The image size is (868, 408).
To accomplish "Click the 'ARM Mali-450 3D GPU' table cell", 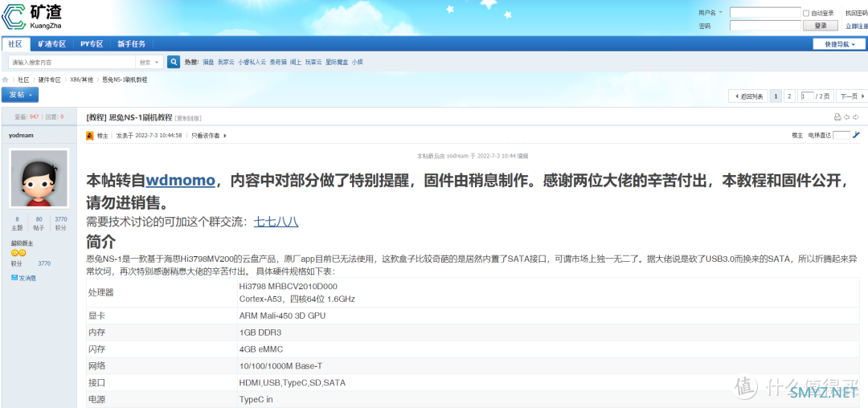I will click(282, 316).
